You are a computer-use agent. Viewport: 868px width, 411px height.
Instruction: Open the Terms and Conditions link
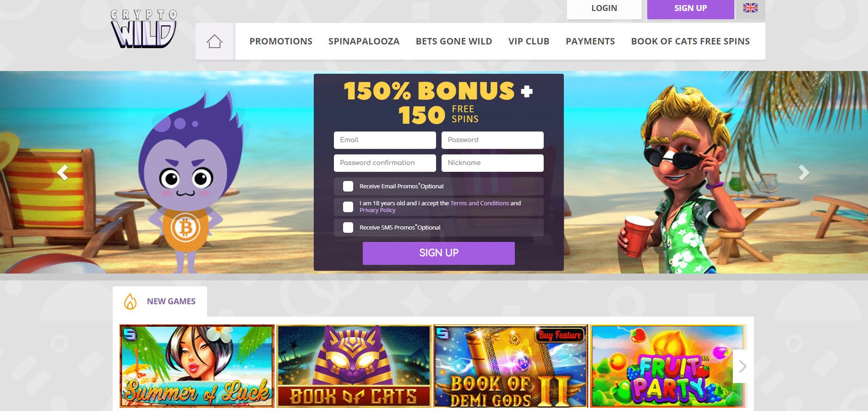coord(480,203)
